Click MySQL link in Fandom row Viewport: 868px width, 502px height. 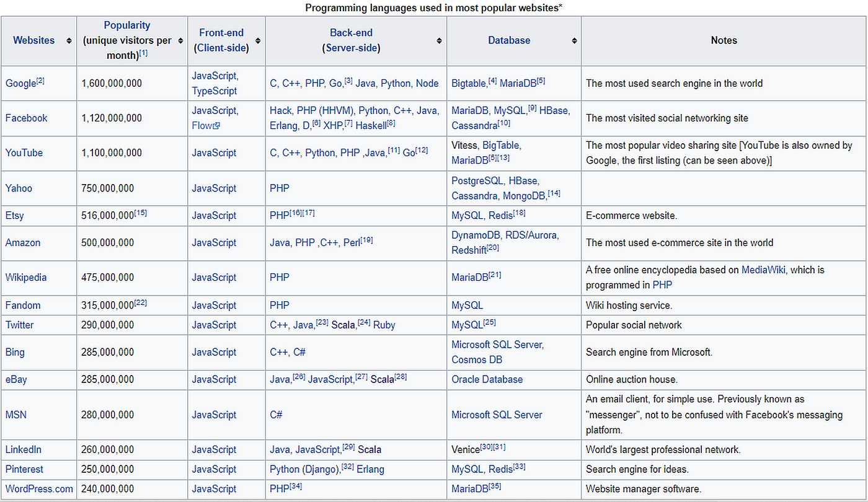467,306
